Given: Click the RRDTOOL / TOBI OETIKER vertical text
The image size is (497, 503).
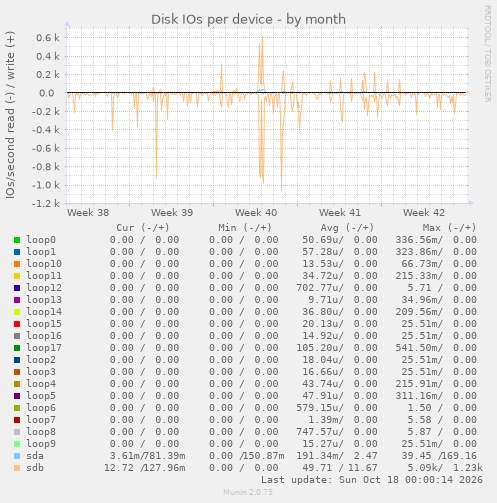Looking at the screenshot, I should click(487, 54).
